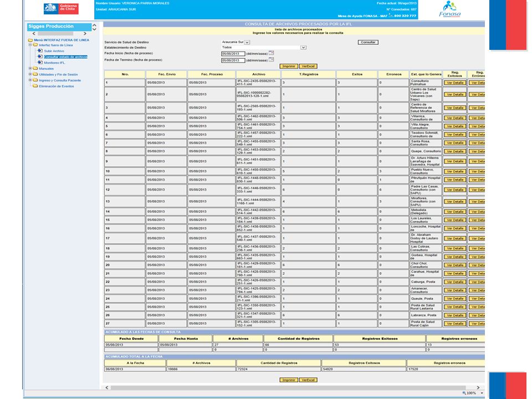Screen dimensions: 532x399
Task: Expand the Utilidades y Fin de Sesión node
Action: [30, 74]
